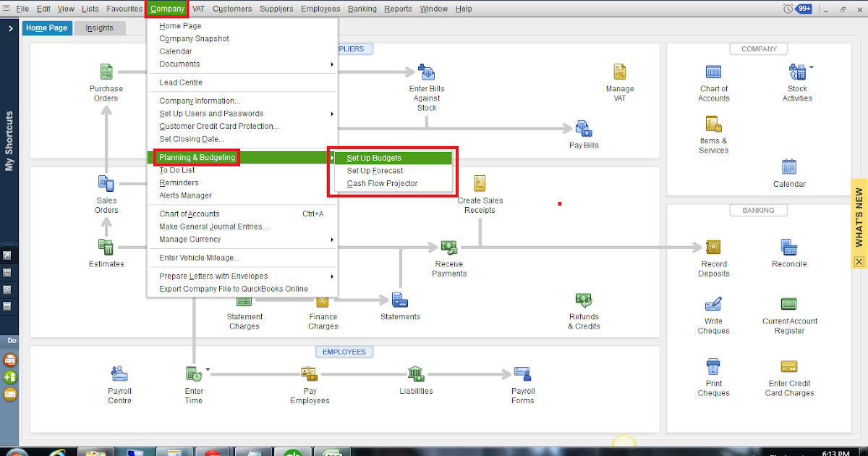
Task: Select the Pay Bills icon
Action: (x=583, y=127)
